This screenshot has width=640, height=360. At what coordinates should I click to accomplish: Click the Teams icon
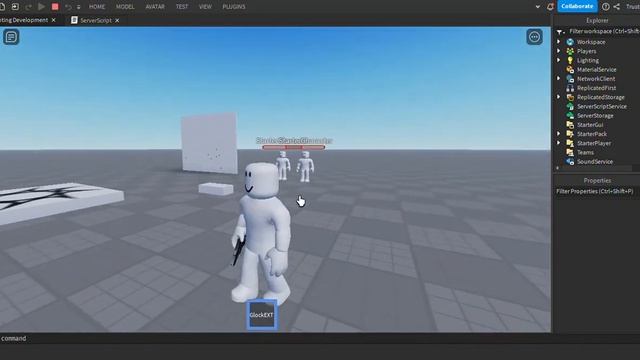(x=570, y=152)
